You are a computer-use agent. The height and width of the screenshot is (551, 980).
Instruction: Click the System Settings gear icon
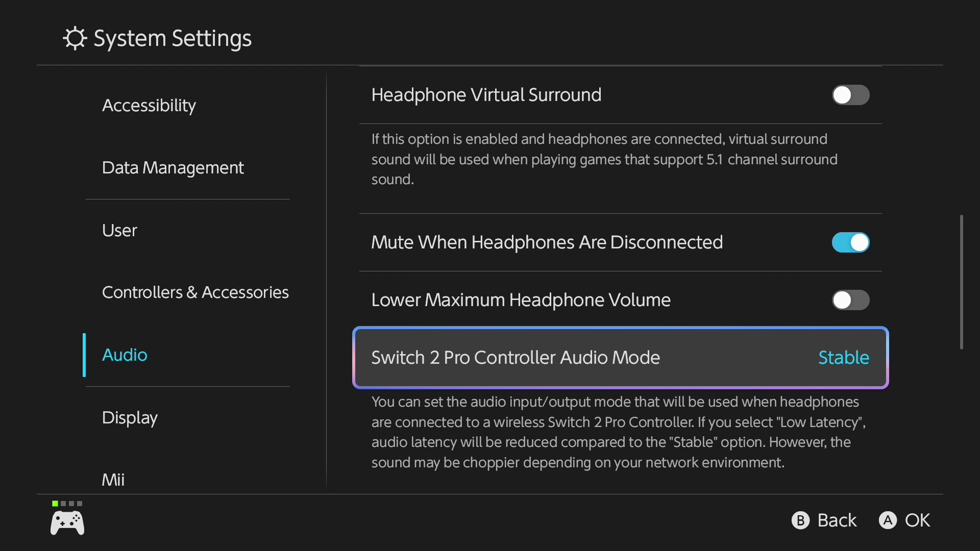coord(75,38)
